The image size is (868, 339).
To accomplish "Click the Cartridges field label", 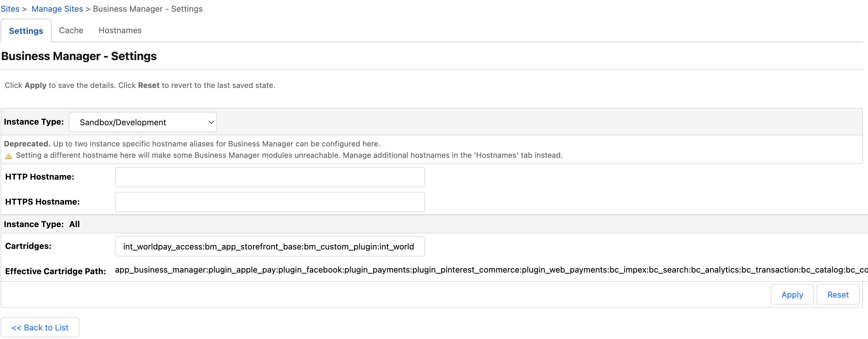I will tap(28, 246).
